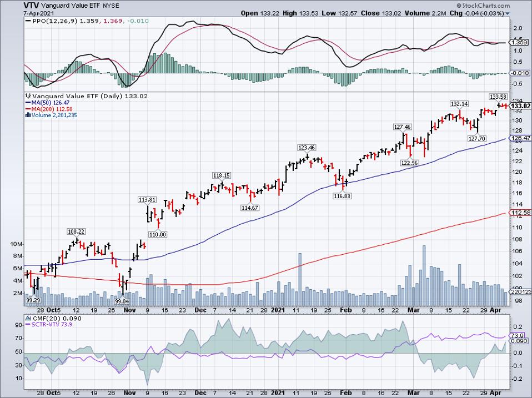The width and height of the screenshot is (532, 398).
Task: Click the 126.47 moving average axis tag
Action: pos(521,138)
